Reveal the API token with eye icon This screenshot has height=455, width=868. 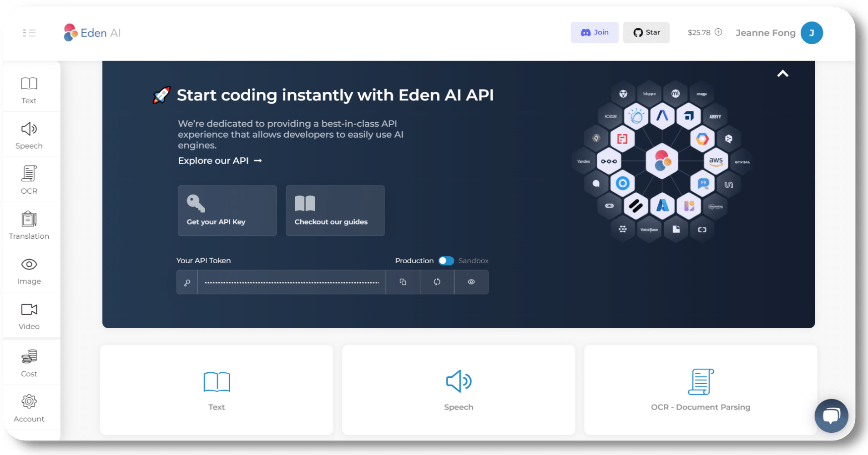point(471,282)
